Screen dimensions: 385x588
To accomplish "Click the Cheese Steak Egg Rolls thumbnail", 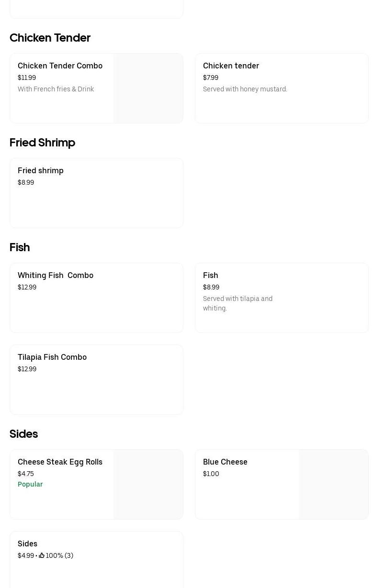I will 148,484.
